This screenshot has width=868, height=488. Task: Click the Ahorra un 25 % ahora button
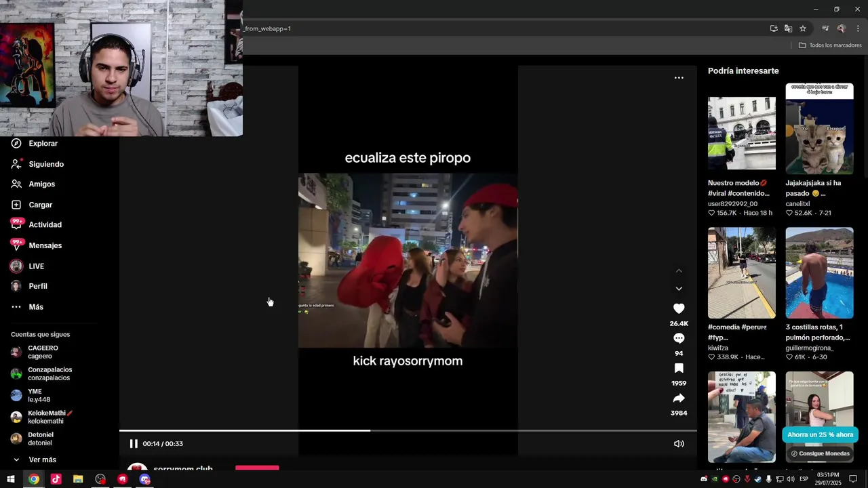[820, 434]
